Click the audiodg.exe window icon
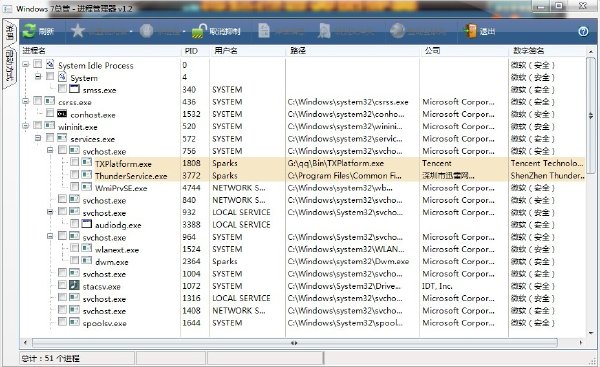This screenshot has width=600, height=367. 87,223
